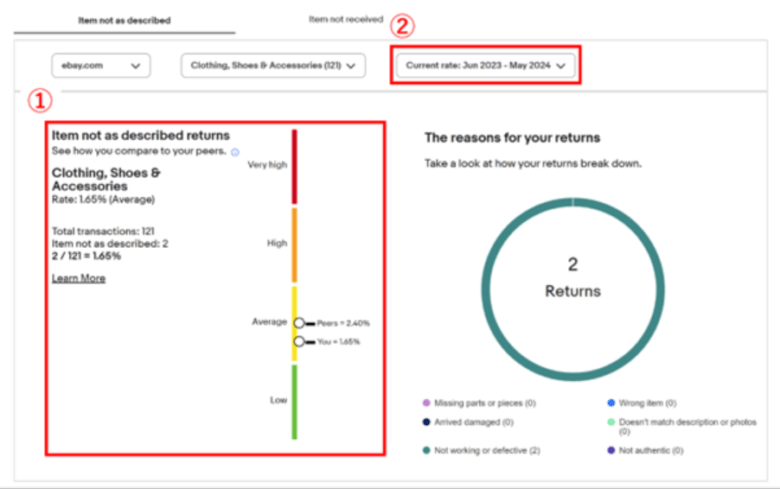Viewport: 780px width, 489px height.
Task: Click the green Low rate bar
Action: point(295,401)
